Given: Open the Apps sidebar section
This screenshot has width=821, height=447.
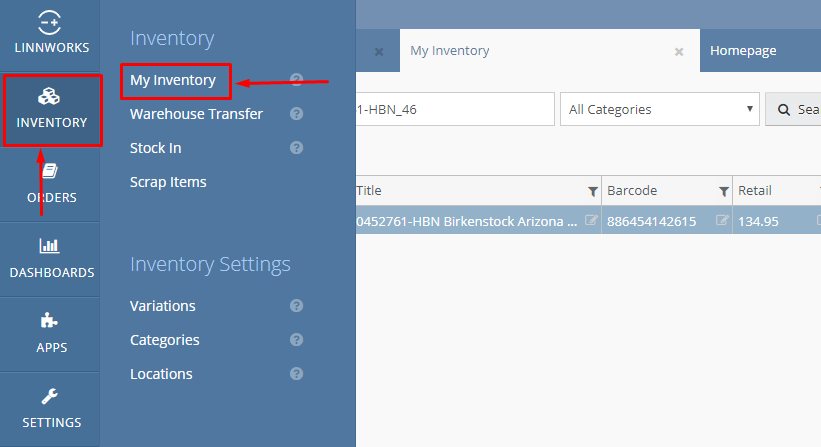Looking at the screenshot, I should click(x=51, y=334).
